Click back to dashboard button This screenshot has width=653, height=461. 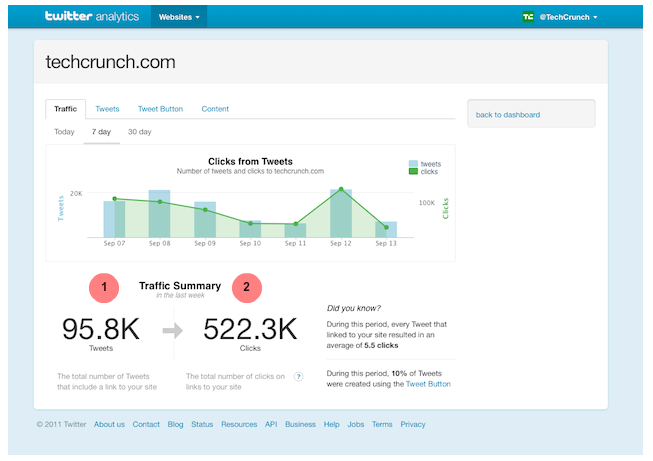pyautogui.click(x=530, y=114)
